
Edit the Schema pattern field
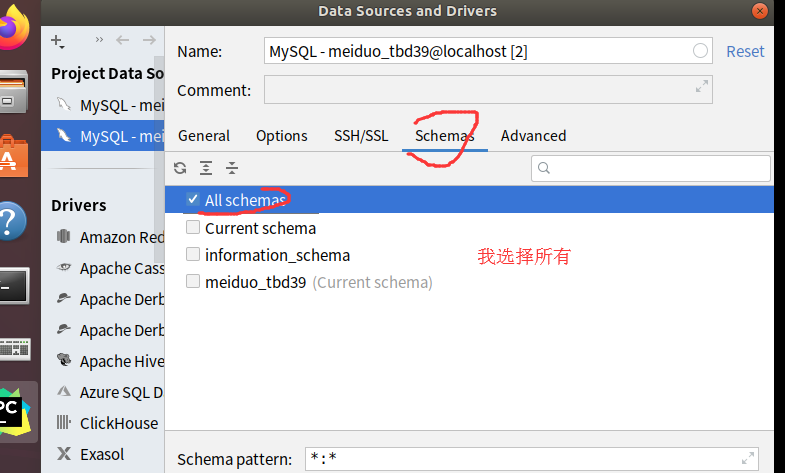532,458
